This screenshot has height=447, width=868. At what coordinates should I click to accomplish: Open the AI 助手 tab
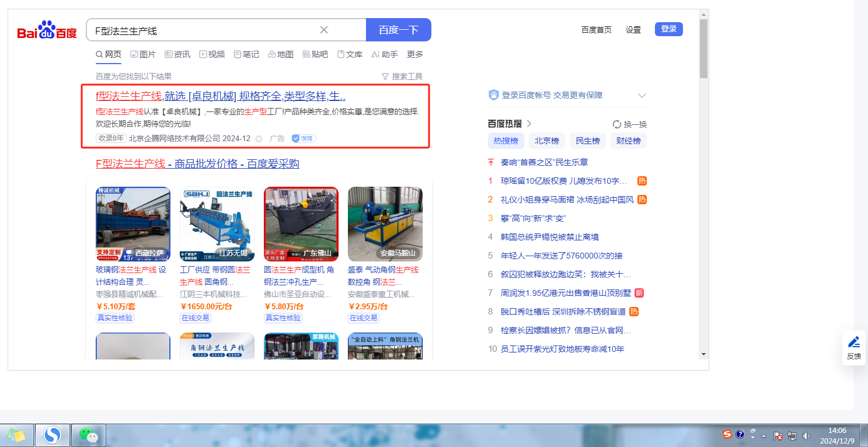[385, 54]
